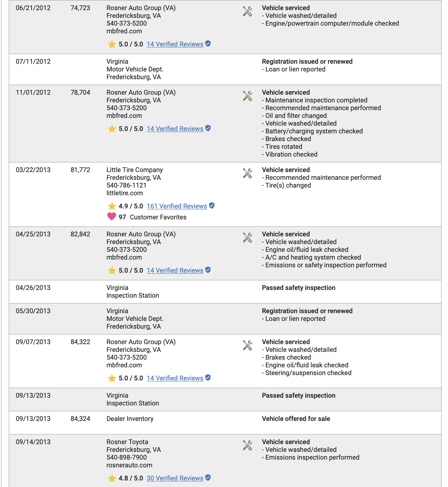Click the gold star rating for 09/07/2013 Rosner entry
This screenshot has height=487, width=448.
[112, 378]
